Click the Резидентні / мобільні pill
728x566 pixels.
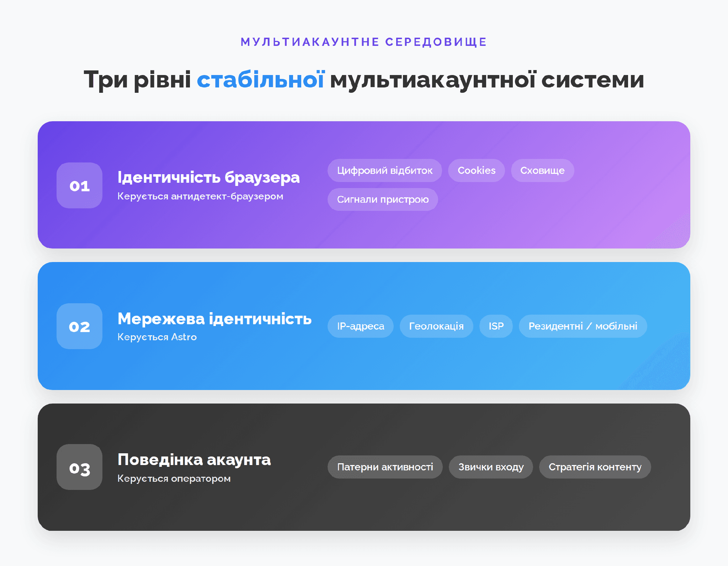[583, 326]
